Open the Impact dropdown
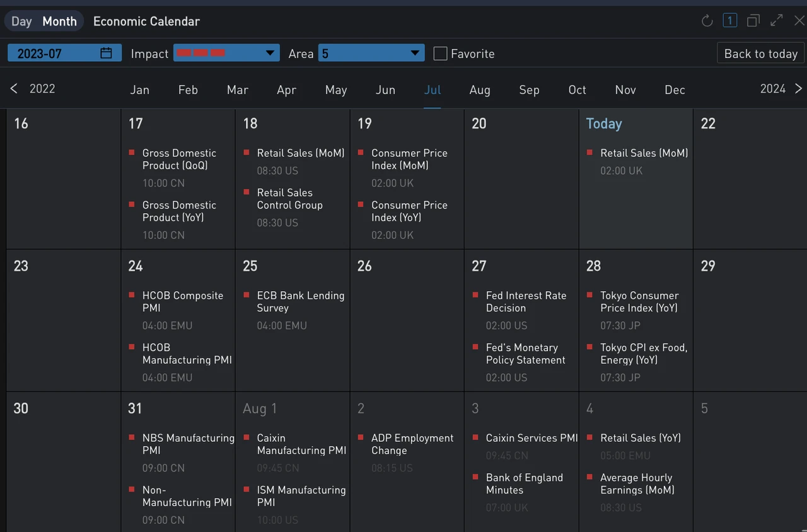Screen dimensions: 807x532 tap(226, 53)
